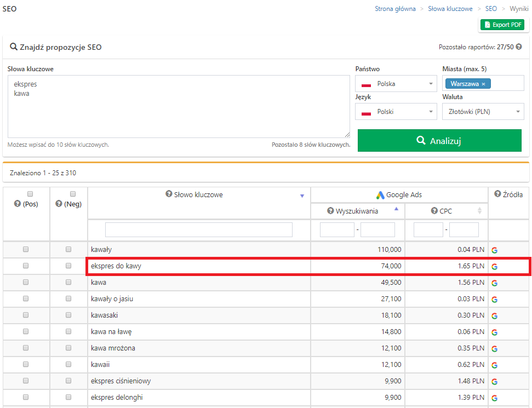Open the Państwo country dropdown
The width and height of the screenshot is (532, 408).
click(x=396, y=84)
